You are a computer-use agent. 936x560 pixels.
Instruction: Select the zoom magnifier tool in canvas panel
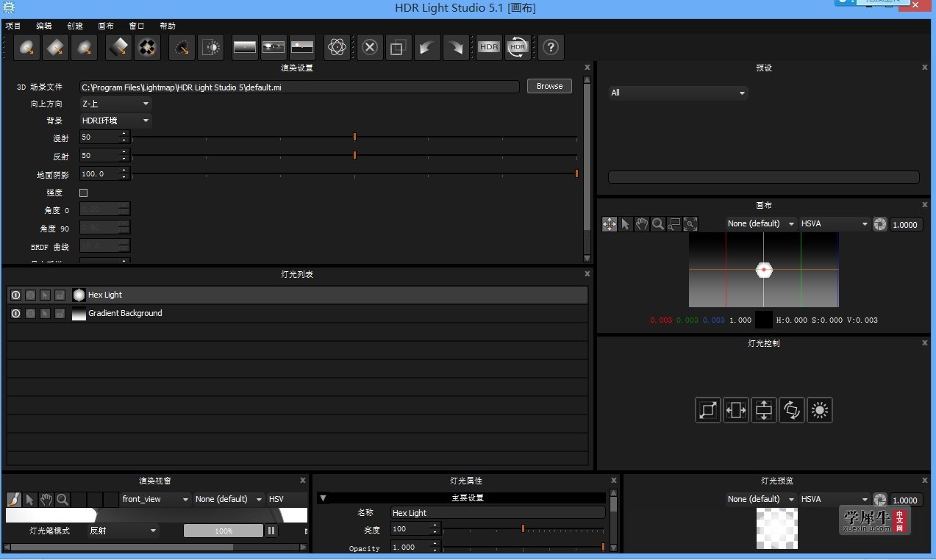[658, 224]
